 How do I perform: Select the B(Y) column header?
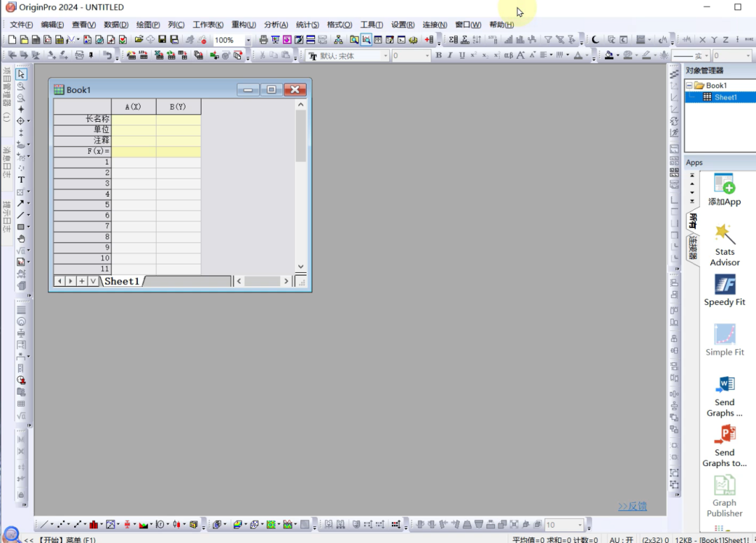point(178,106)
